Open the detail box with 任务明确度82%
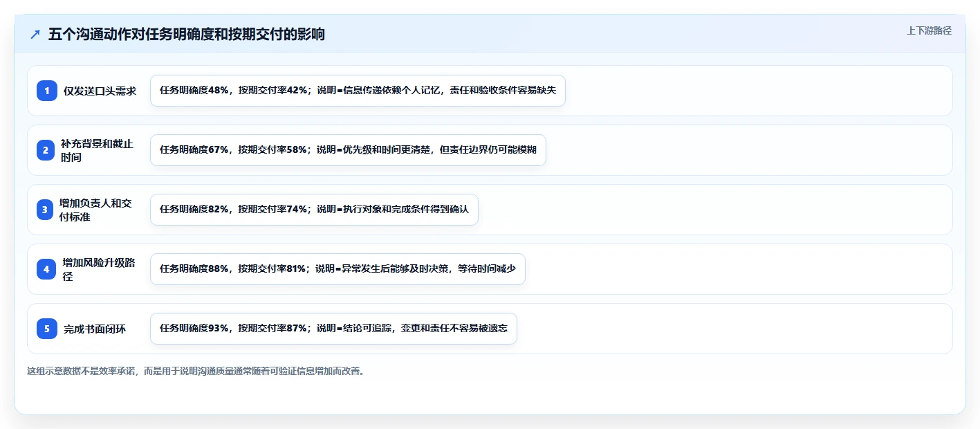 [314, 210]
